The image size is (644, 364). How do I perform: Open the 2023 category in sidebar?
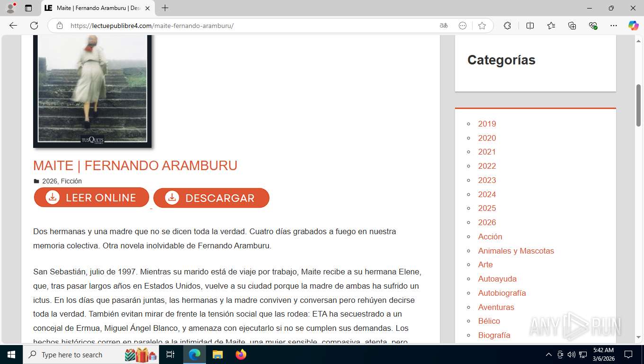487,180
